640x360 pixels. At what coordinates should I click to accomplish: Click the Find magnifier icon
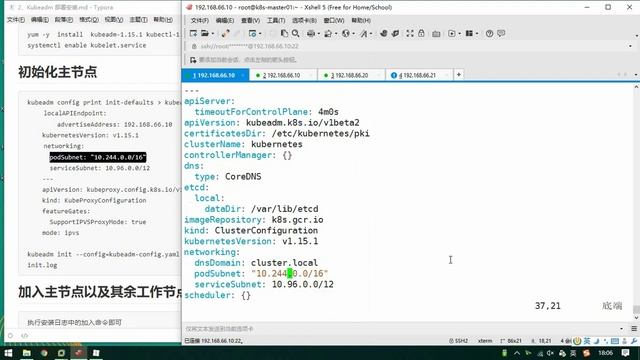(296, 33)
